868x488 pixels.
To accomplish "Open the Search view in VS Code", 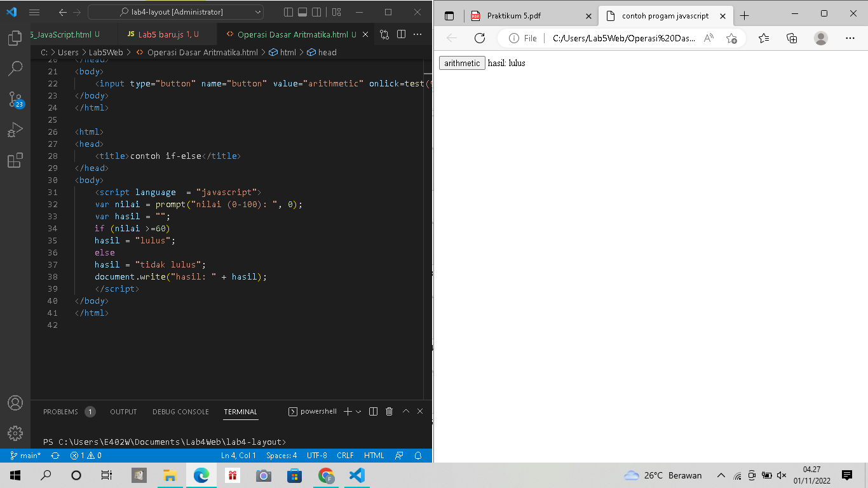I will click(x=15, y=69).
